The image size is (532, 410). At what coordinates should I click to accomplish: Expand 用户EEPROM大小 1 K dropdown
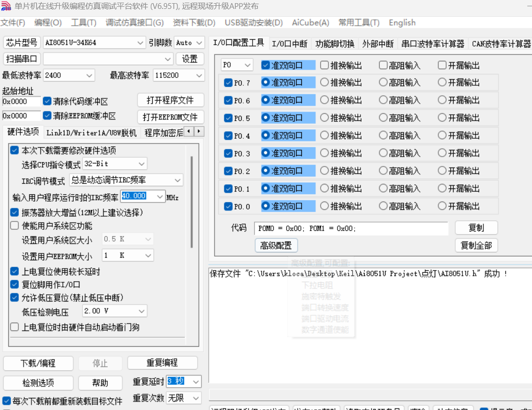coord(148,256)
